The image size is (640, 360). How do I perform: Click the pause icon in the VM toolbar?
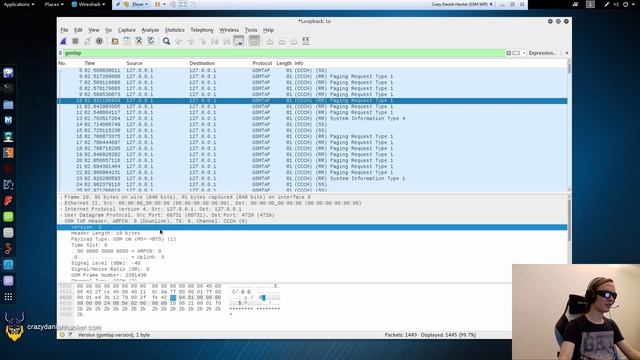tap(157, 4)
